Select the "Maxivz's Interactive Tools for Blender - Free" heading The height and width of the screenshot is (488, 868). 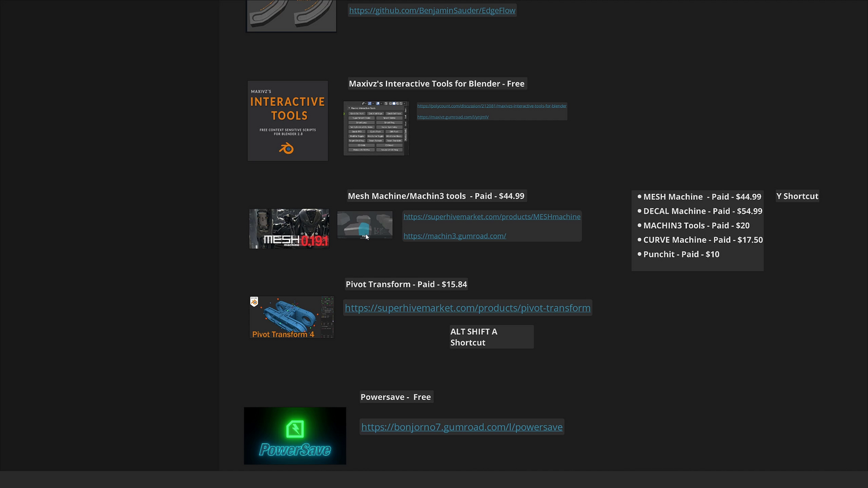click(437, 84)
